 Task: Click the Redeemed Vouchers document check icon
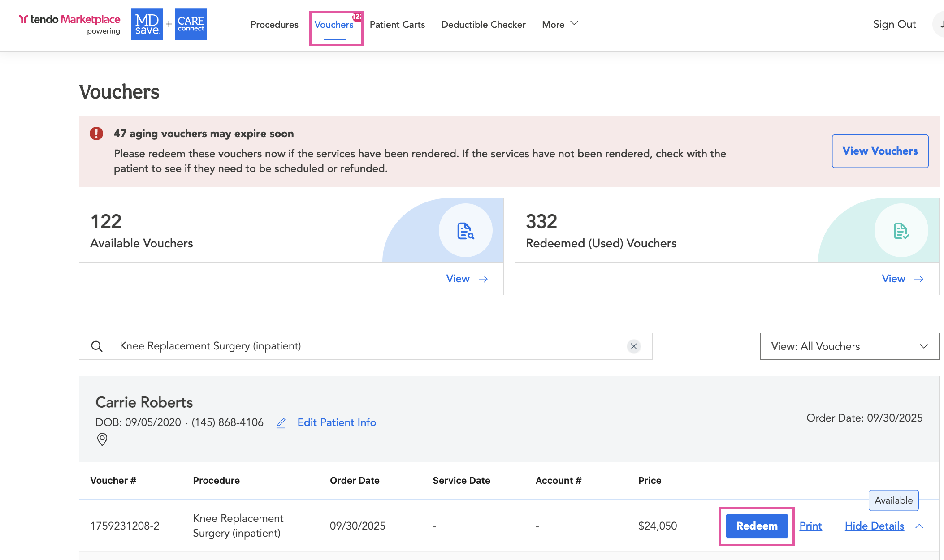tap(901, 231)
